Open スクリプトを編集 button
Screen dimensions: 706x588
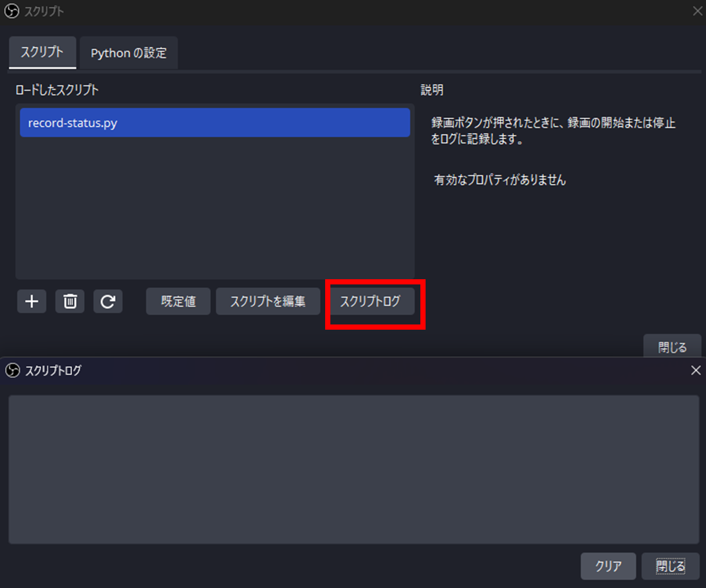click(268, 301)
